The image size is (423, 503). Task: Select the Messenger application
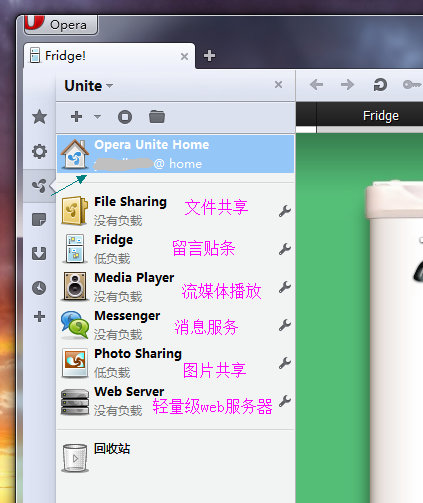click(x=175, y=325)
